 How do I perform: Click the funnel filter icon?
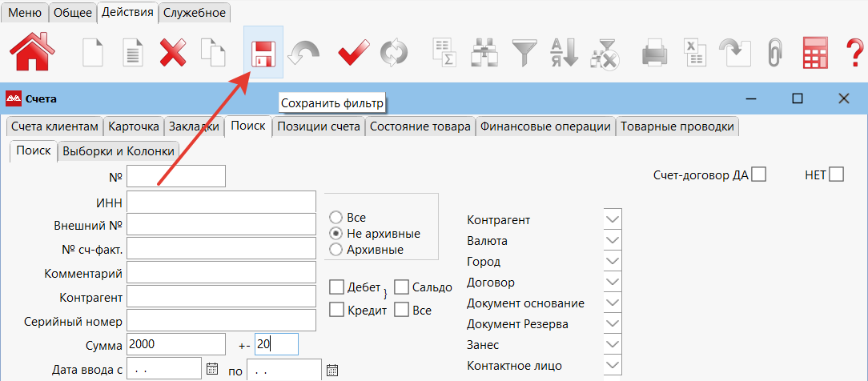tap(526, 53)
